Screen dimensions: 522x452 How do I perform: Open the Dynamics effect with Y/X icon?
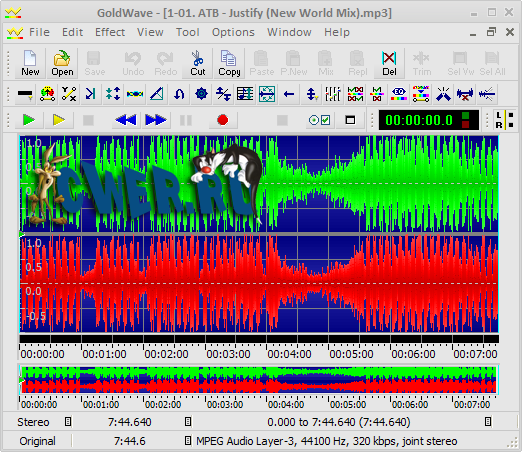(69, 94)
